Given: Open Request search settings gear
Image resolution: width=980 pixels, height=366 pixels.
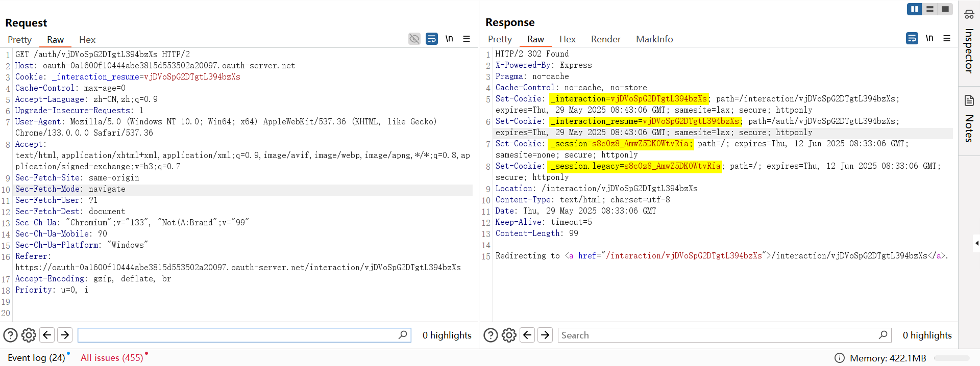Looking at the screenshot, I should 29,335.
